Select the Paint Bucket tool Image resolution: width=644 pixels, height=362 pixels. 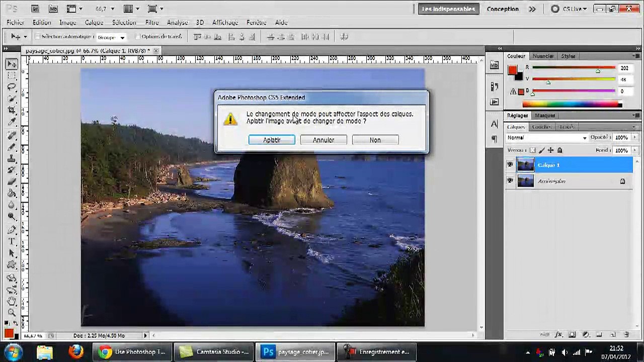coord(12,193)
